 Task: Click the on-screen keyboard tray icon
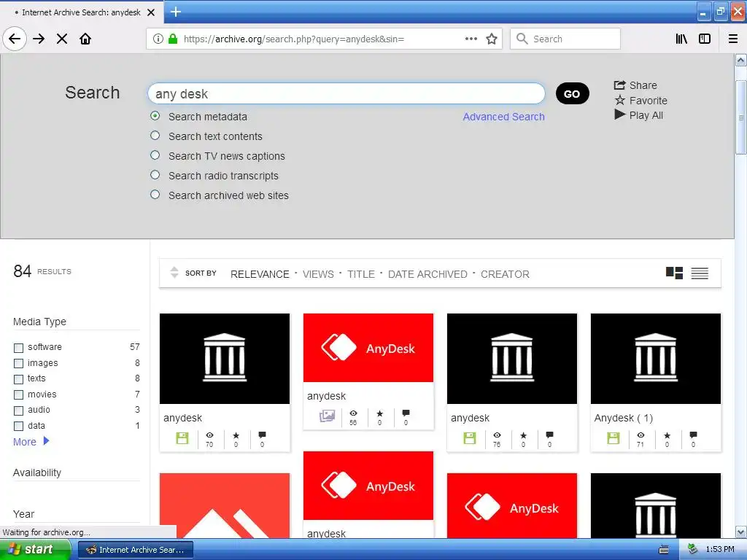click(664, 550)
